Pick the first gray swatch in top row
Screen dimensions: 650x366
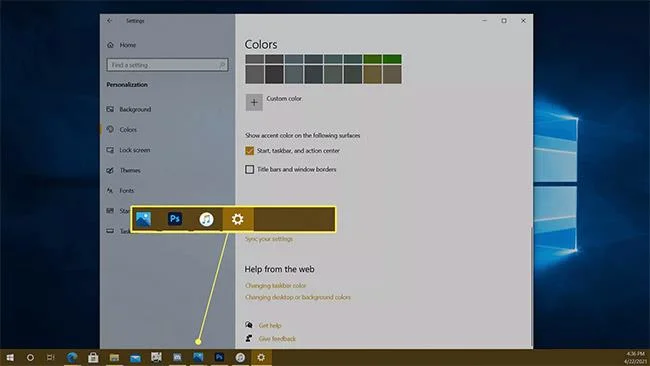[255, 59]
